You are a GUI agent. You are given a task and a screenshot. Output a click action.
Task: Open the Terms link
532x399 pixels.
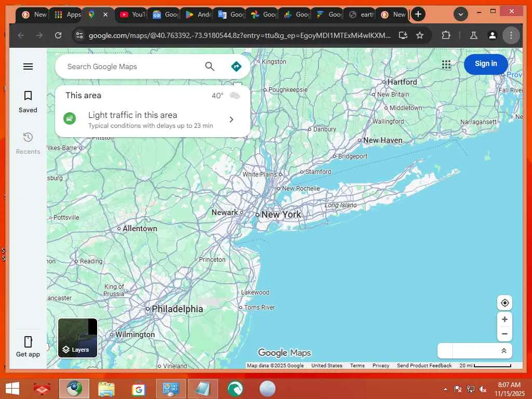(x=357, y=365)
